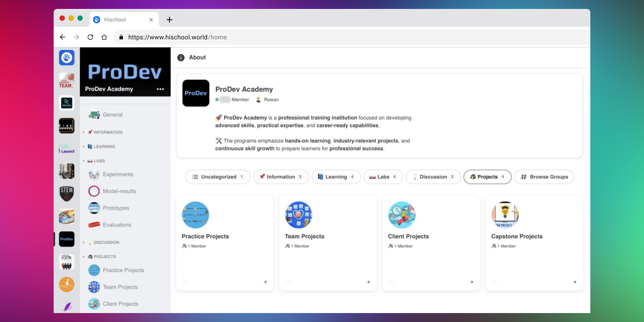Image resolution: width=644 pixels, height=322 pixels.
Task: Click arrow on Practice Projects card
Action: click(265, 282)
